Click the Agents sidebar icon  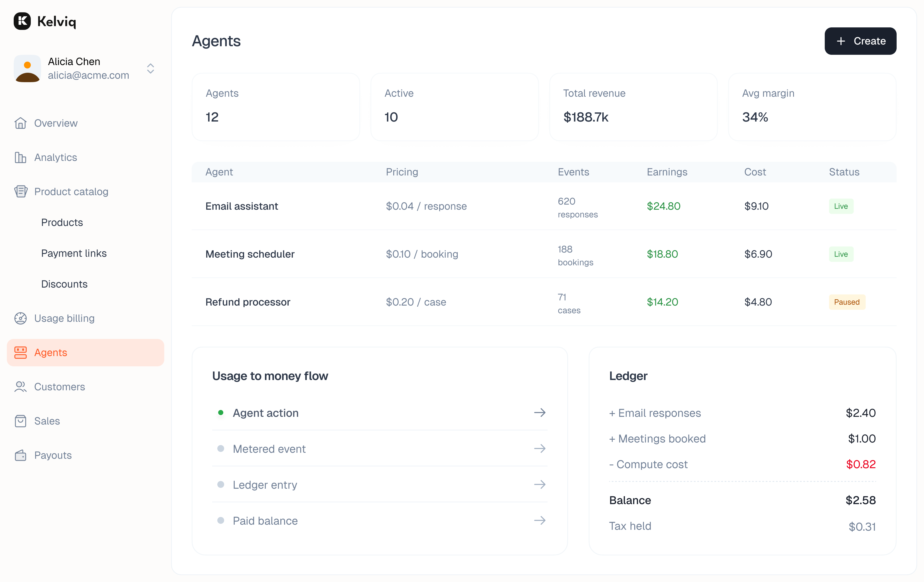[x=21, y=352]
